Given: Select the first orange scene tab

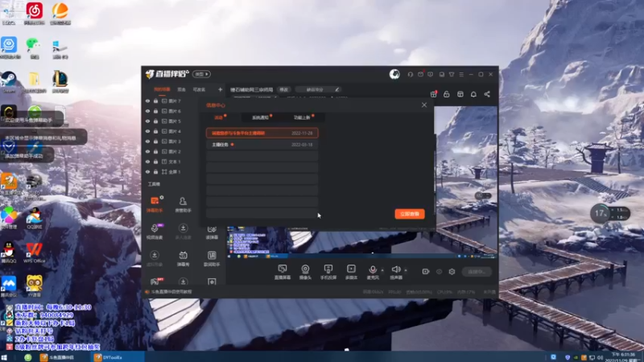Looking at the screenshot, I should 162,89.
